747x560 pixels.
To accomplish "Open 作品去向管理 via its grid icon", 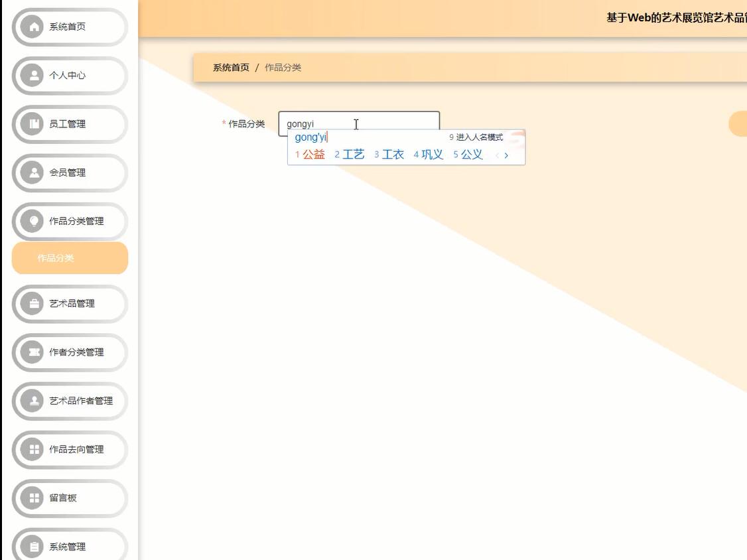I will point(33,450).
